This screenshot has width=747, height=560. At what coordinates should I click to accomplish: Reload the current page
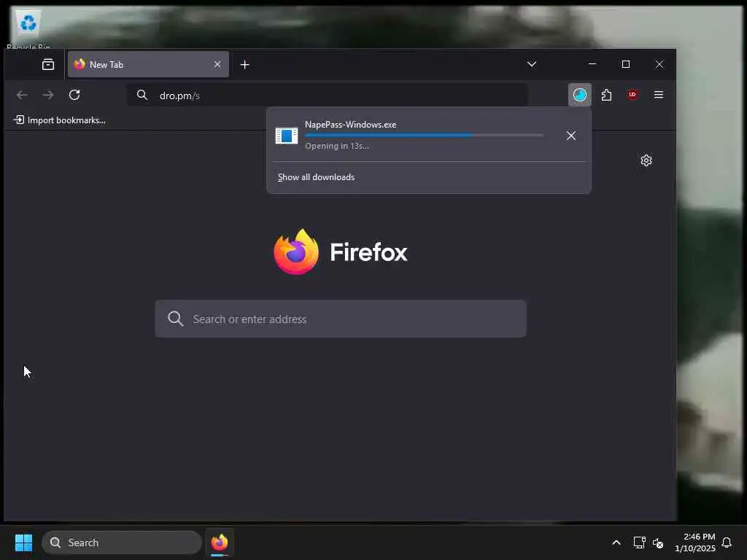click(74, 95)
